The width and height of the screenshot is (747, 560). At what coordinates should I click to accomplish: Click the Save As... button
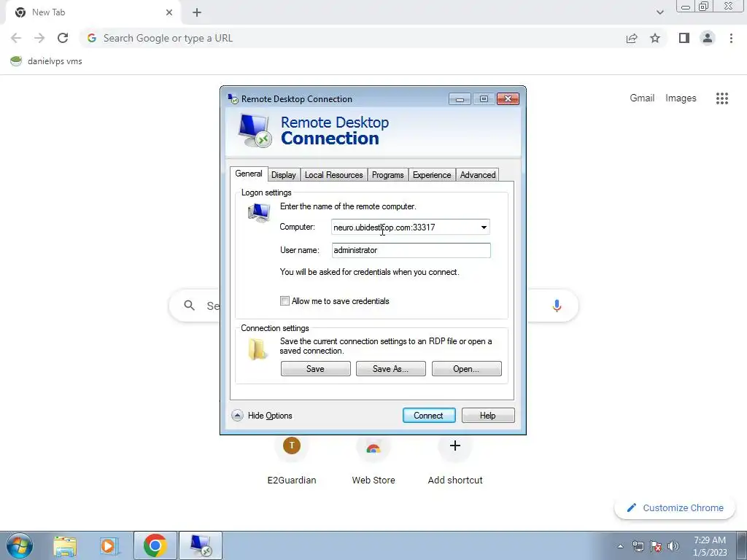pos(391,368)
